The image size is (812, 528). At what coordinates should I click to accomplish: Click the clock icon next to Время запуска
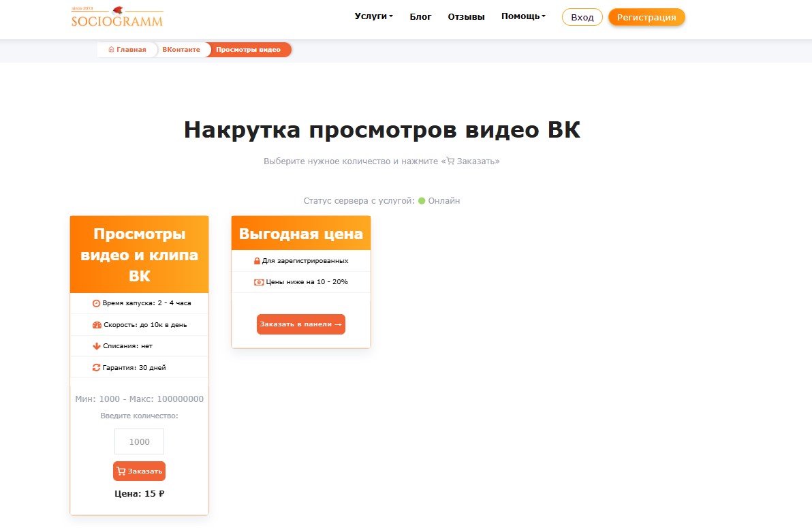[x=96, y=303]
